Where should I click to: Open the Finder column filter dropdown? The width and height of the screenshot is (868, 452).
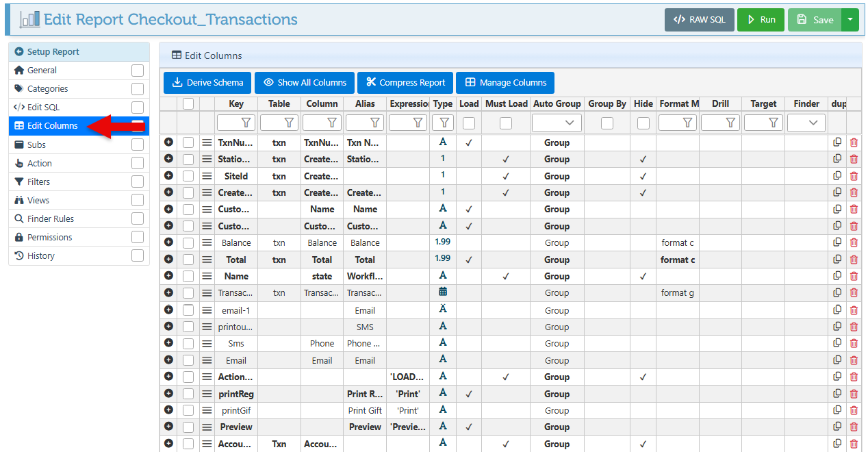pos(806,123)
